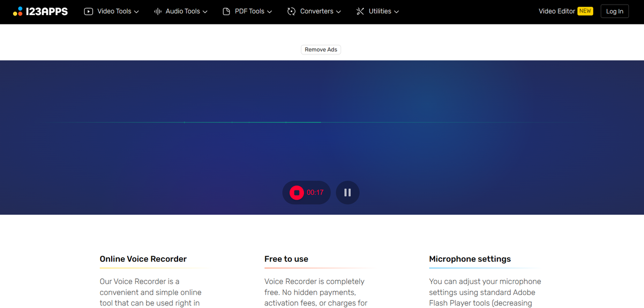The height and width of the screenshot is (308, 644).
Task: Click the Video Tools play icon
Action: (x=89, y=11)
